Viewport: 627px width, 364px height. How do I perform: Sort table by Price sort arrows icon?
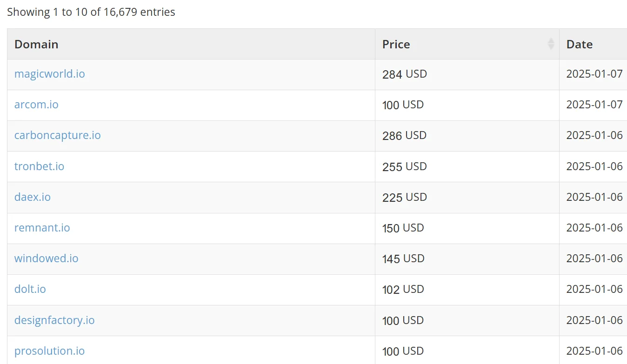click(x=551, y=44)
